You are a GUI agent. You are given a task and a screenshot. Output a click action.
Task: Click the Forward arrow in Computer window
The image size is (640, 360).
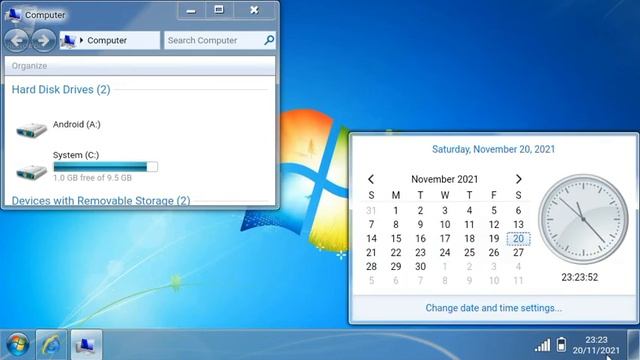[44, 40]
